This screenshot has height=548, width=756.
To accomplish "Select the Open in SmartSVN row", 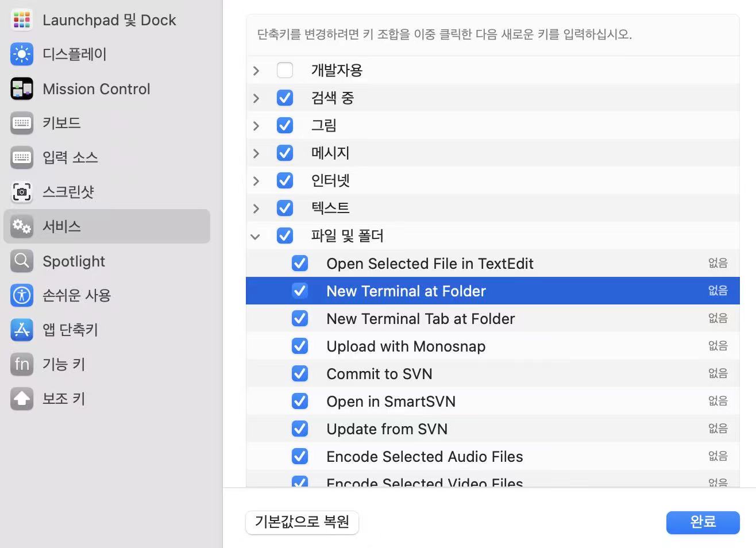I will tap(391, 402).
